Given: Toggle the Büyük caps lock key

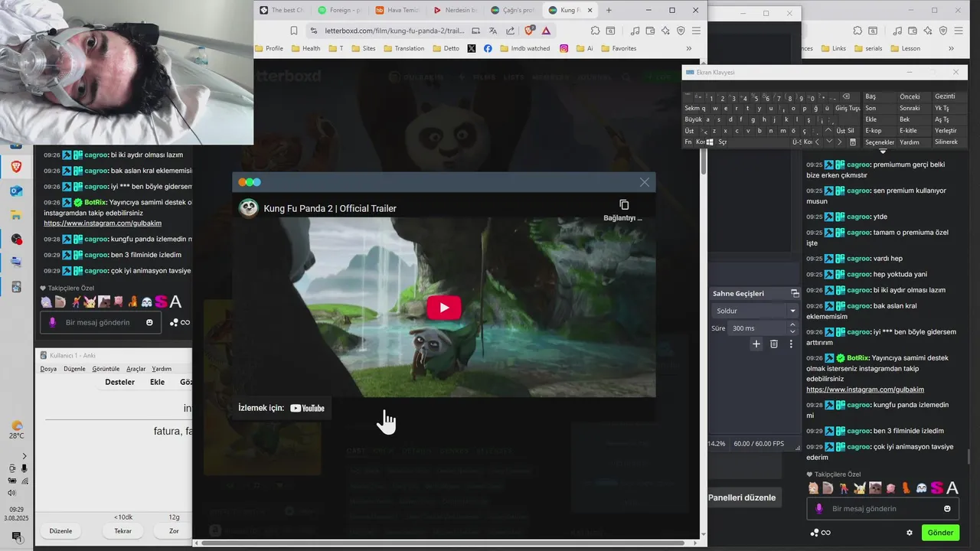Looking at the screenshot, I should 693,119.
